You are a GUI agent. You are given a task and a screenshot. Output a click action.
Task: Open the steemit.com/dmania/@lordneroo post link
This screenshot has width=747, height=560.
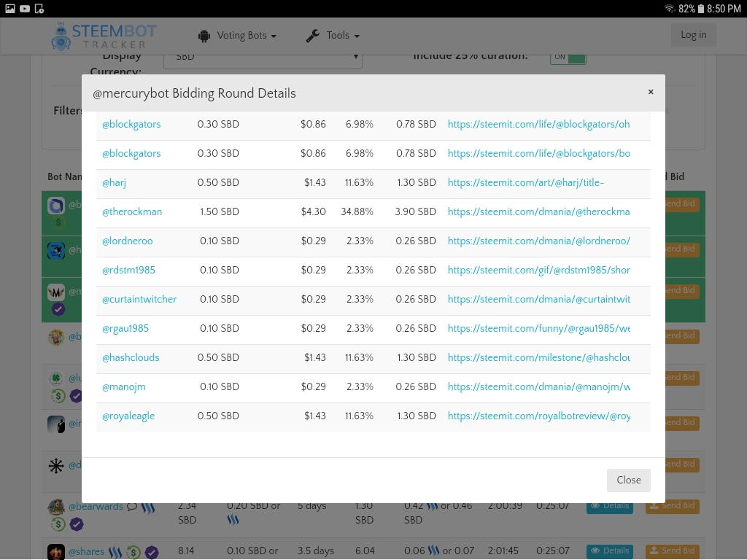pyautogui.click(x=539, y=241)
